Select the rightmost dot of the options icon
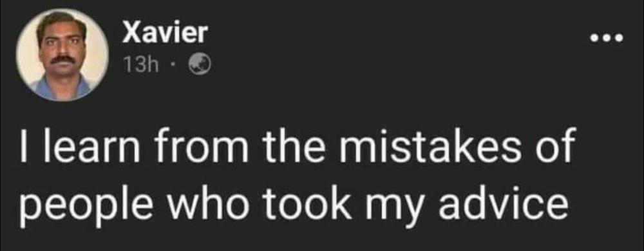The image size is (644, 251). click(x=620, y=39)
